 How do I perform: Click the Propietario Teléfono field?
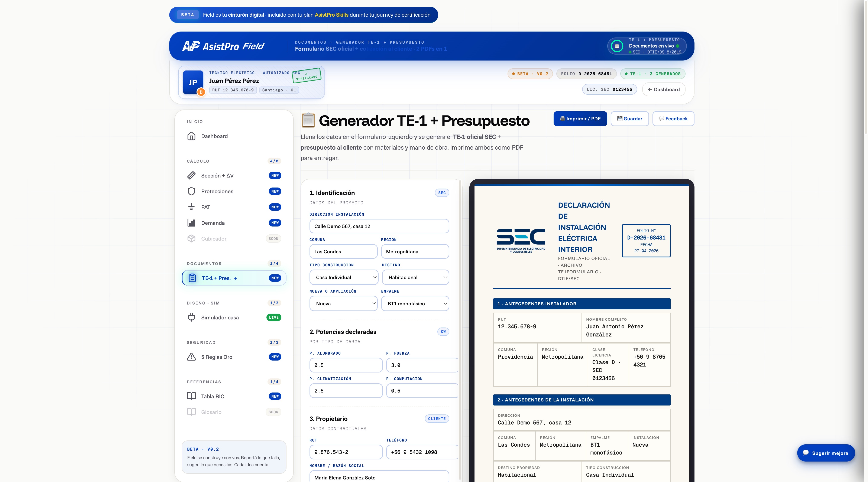click(x=422, y=452)
